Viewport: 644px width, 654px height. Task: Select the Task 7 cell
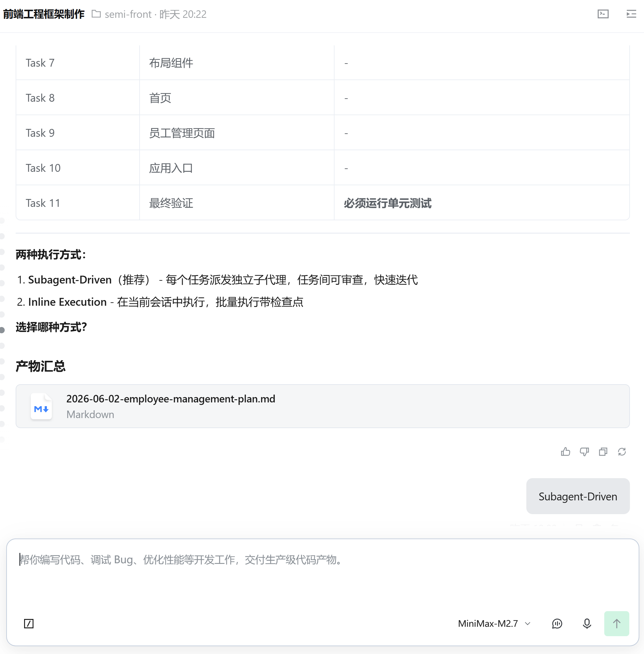coord(78,63)
